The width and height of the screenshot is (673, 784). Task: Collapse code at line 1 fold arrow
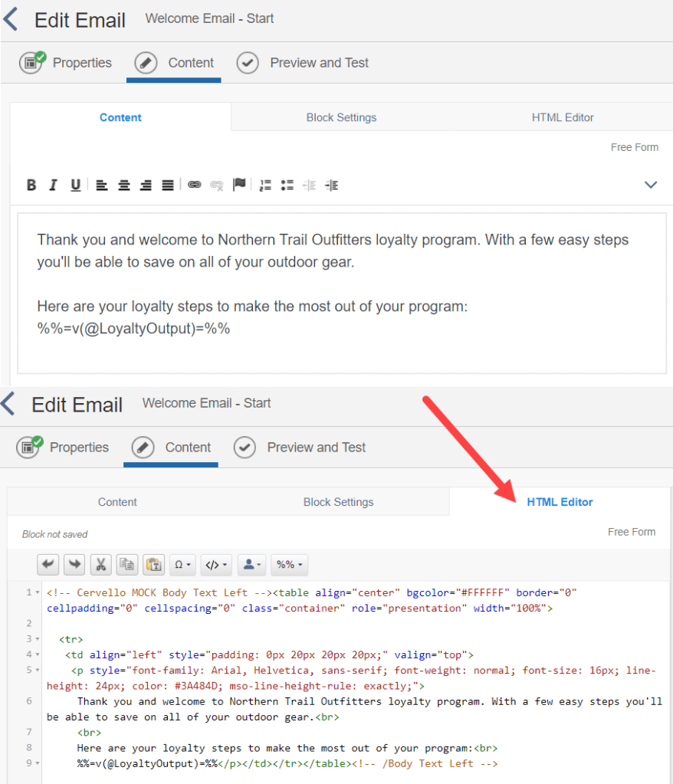click(x=38, y=592)
